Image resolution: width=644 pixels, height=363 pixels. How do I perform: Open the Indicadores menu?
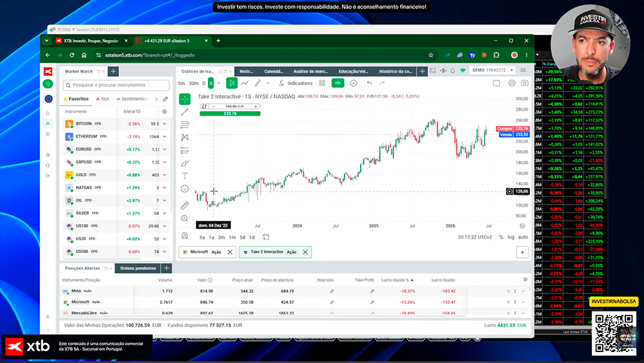[x=296, y=83]
